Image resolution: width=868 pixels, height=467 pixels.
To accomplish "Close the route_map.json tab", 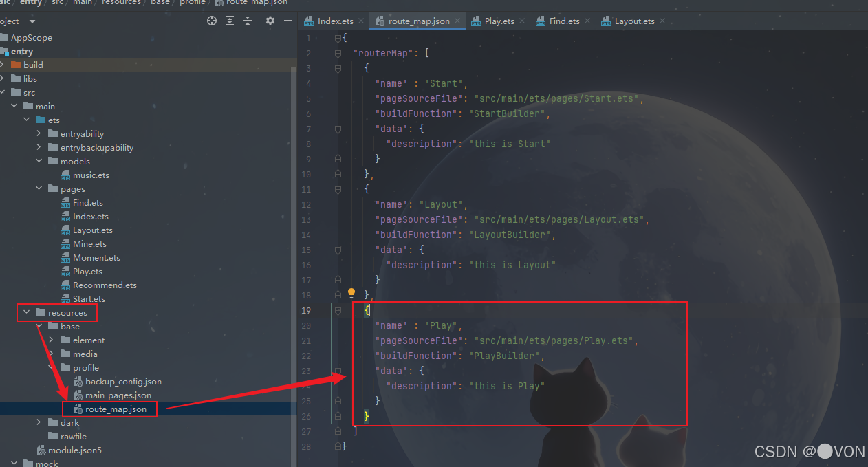I will click(457, 21).
